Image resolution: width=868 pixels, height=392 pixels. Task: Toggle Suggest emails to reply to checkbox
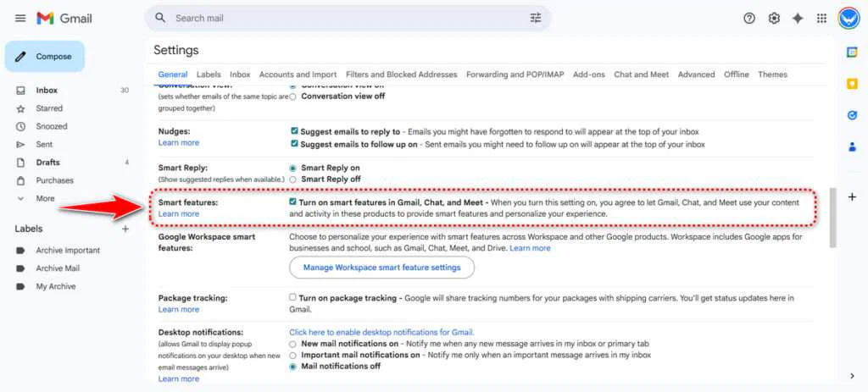pos(294,131)
